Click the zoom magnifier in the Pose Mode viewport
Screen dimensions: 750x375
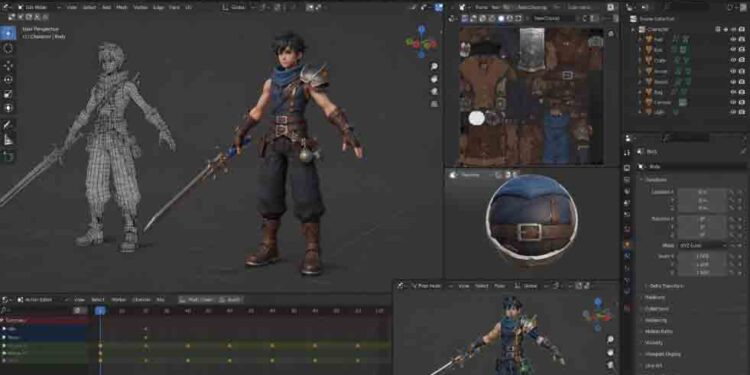coord(610,340)
